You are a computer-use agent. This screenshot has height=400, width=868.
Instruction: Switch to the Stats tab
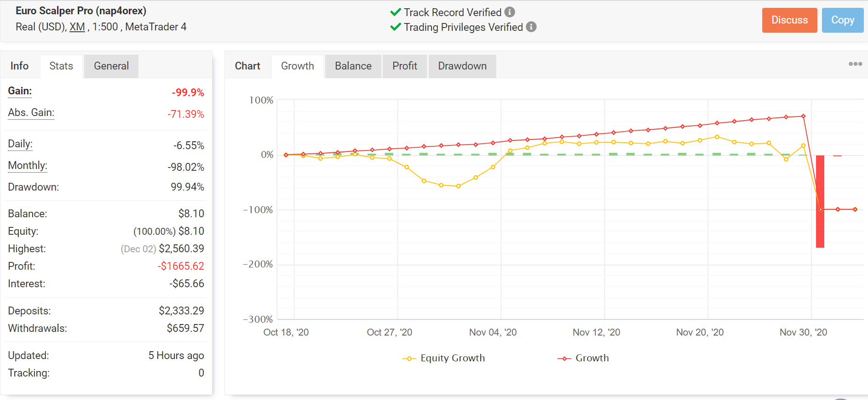pyautogui.click(x=61, y=66)
